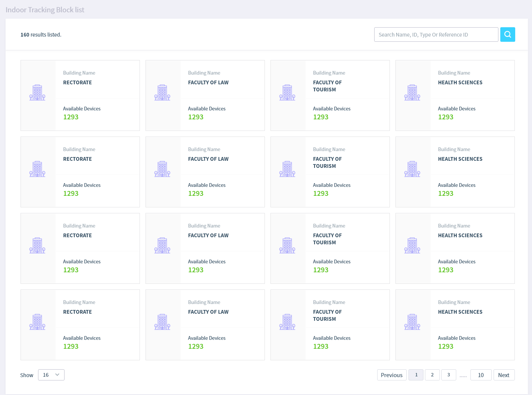Jump to last pagination page 10

[x=481, y=375]
